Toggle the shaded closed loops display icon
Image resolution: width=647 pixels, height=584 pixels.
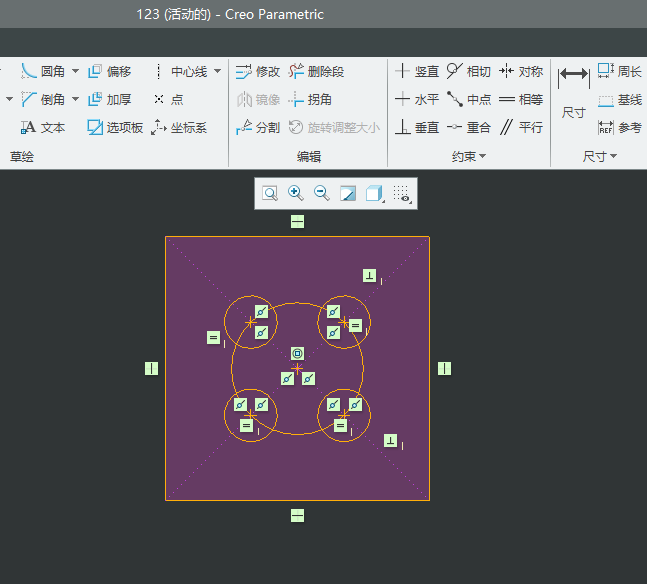(348, 193)
